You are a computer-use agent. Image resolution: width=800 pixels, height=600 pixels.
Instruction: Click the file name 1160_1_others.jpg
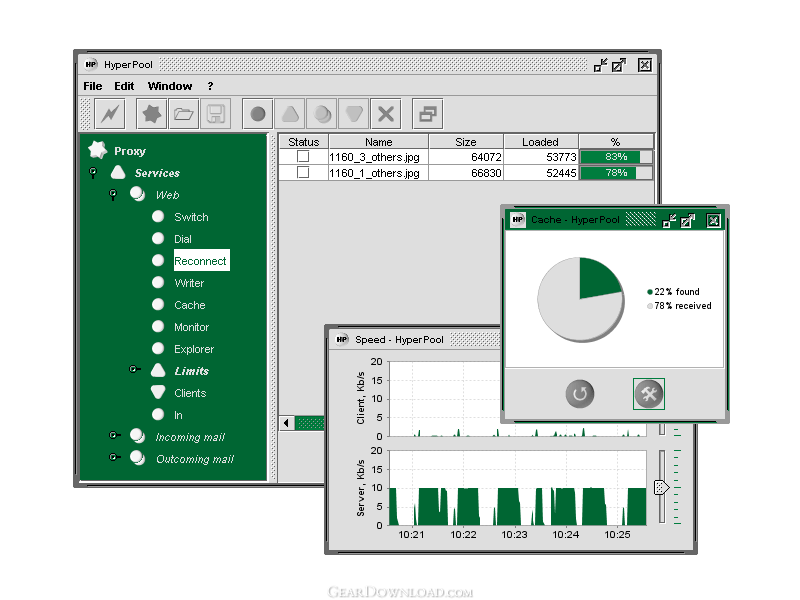(x=374, y=173)
